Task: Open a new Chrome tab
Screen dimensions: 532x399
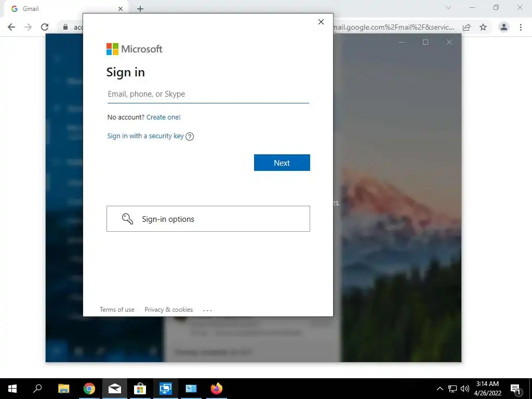Action: tap(140, 9)
